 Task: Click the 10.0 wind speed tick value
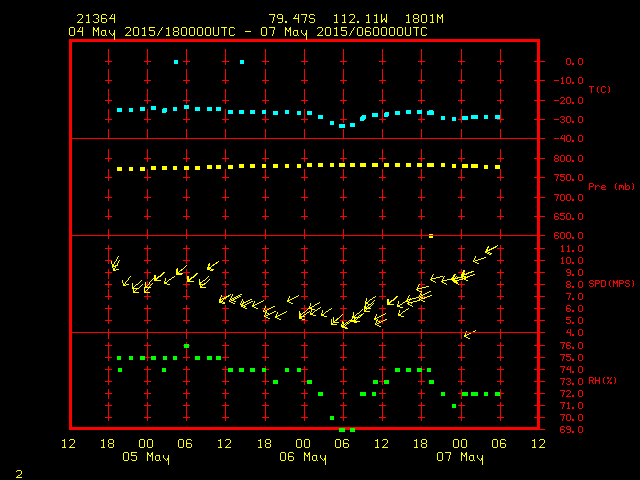[x=571, y=260]
